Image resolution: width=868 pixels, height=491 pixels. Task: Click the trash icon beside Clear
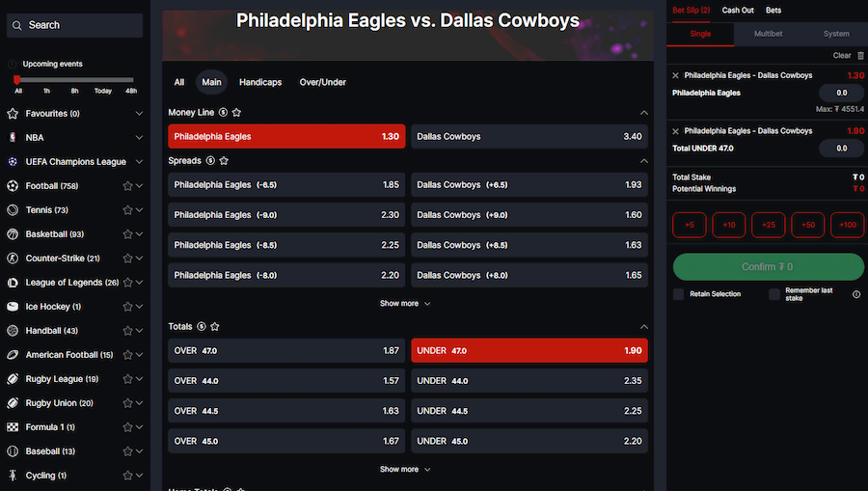[x=861, y=55]
